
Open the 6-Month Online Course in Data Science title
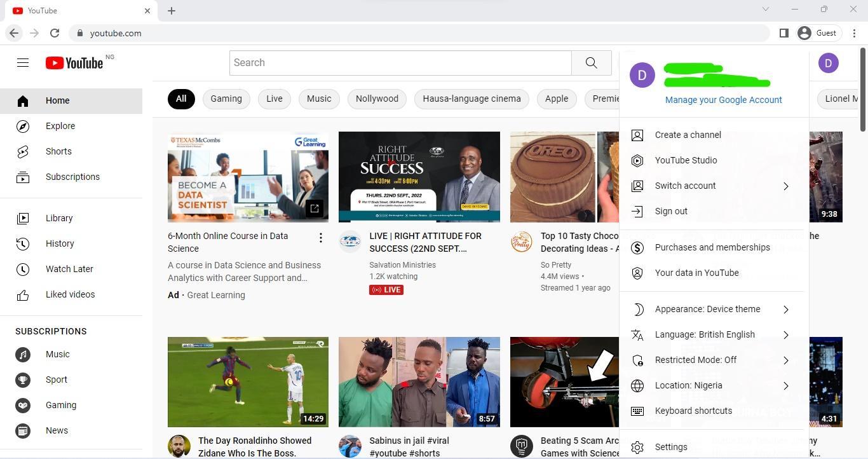[227, 242]
